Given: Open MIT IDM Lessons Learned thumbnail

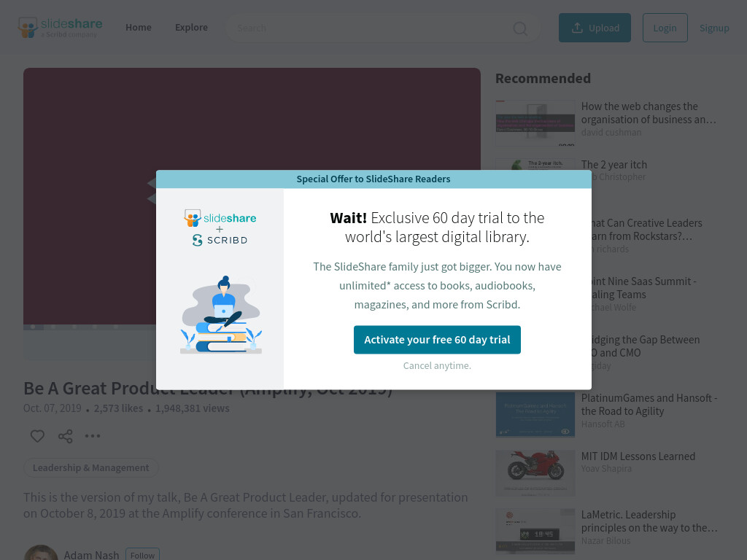Looking at the screenshot, I should pyautogui.click(x=535, y=472).
